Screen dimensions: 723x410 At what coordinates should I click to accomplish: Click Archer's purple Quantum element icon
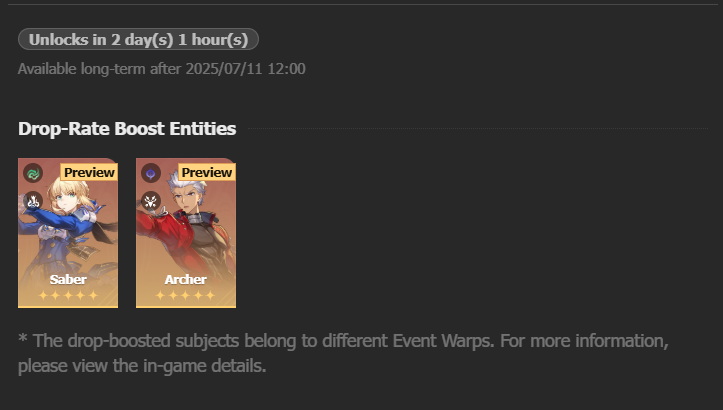coord(151,173)
